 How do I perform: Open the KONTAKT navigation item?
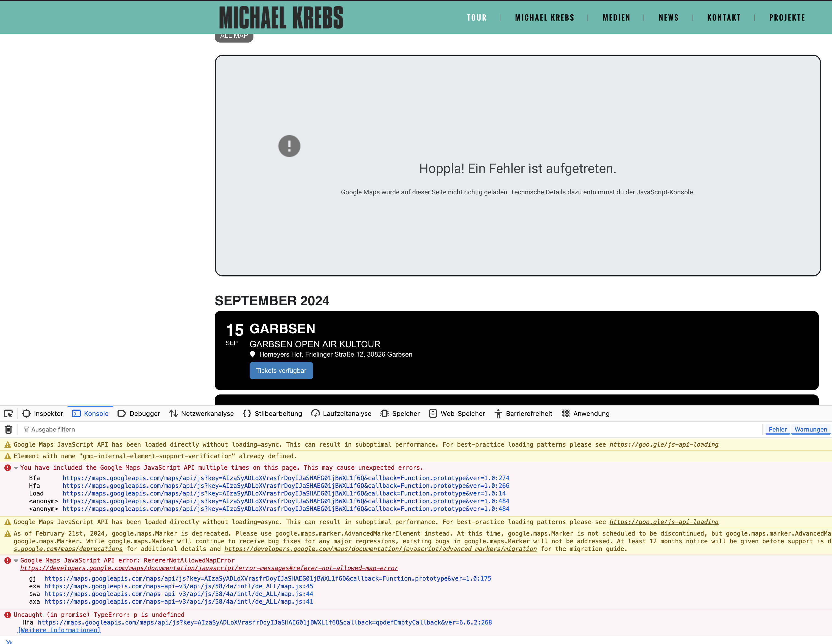(x=724, y=18)
